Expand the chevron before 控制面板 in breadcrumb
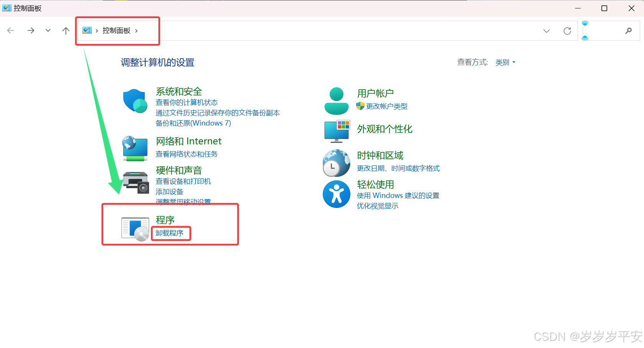The height and width of the screenshot is (348, 644). coord(97,31)
